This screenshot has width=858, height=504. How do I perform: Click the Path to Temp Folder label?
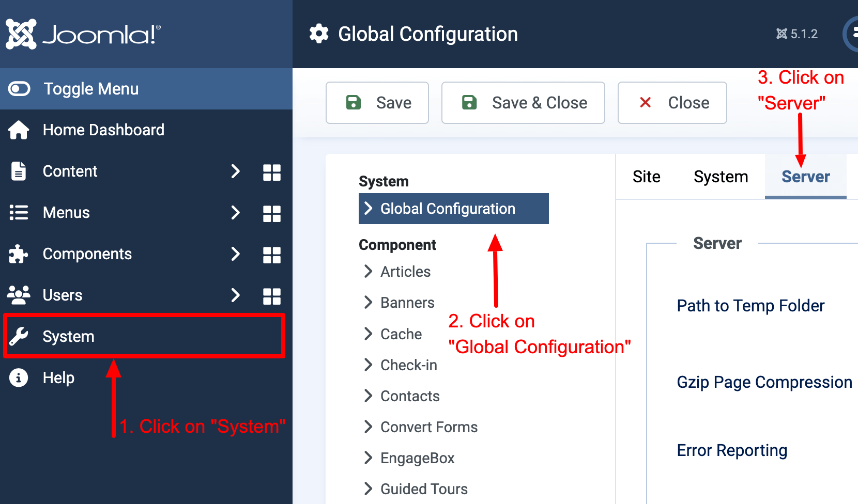(750, 306)
